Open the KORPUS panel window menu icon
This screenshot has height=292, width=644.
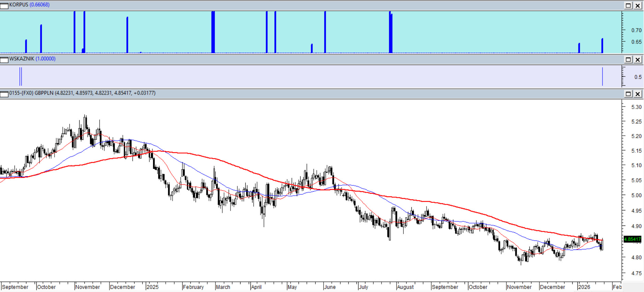click(x=4, y=5)
